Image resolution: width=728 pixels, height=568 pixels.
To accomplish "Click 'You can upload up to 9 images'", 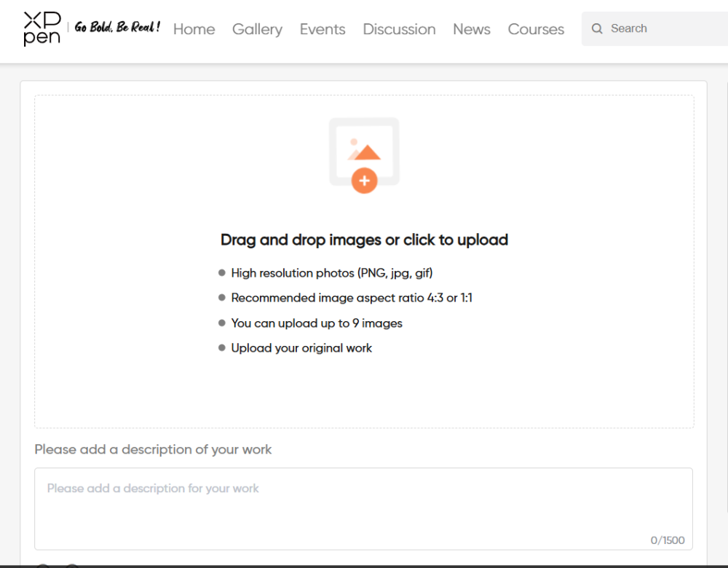I will coord(317,323).
